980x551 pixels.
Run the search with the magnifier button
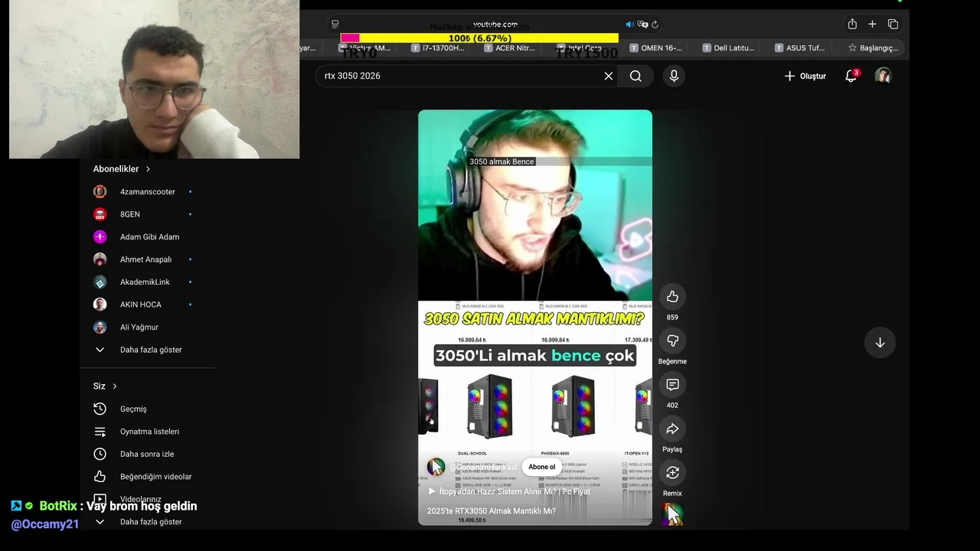pyautogui.click(x=635, y=76)
